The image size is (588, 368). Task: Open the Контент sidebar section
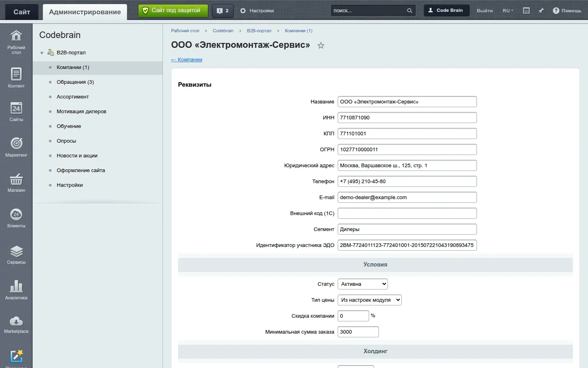point(16,78)
